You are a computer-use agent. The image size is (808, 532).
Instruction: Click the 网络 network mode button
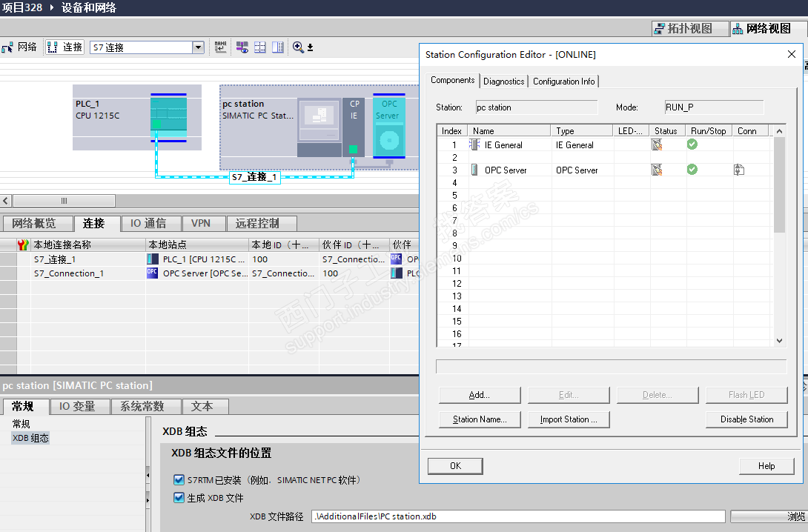click(x=19, y=47)
